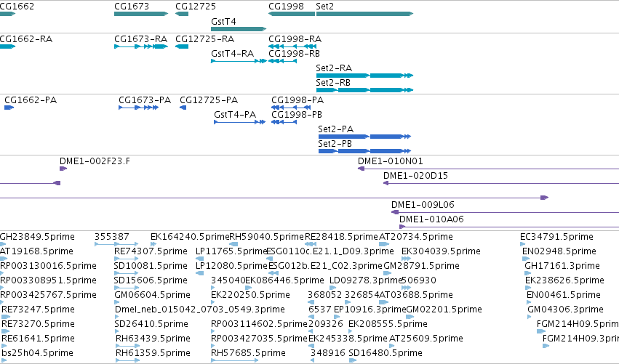Select the CG1998-PA protein label

(x=297, y=100)
